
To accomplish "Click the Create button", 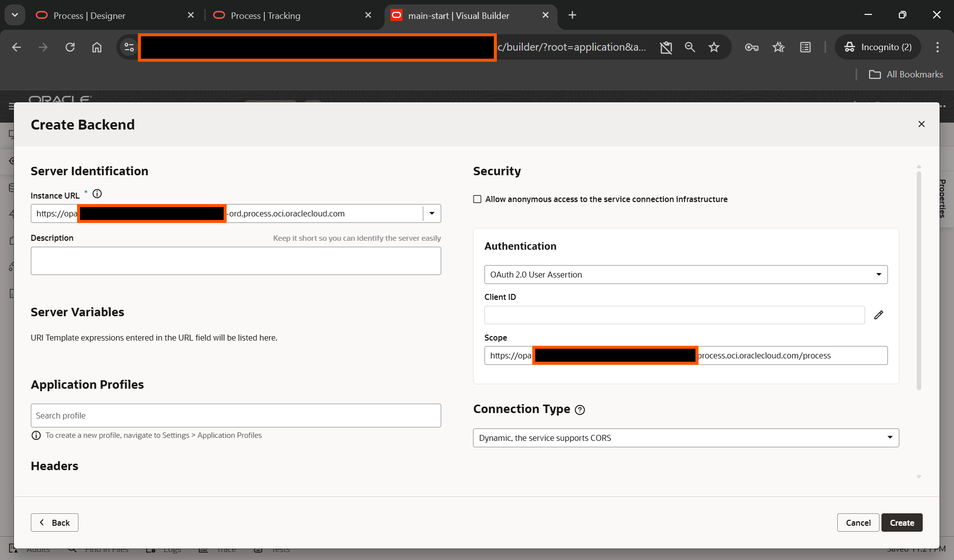I will point(901,522).
